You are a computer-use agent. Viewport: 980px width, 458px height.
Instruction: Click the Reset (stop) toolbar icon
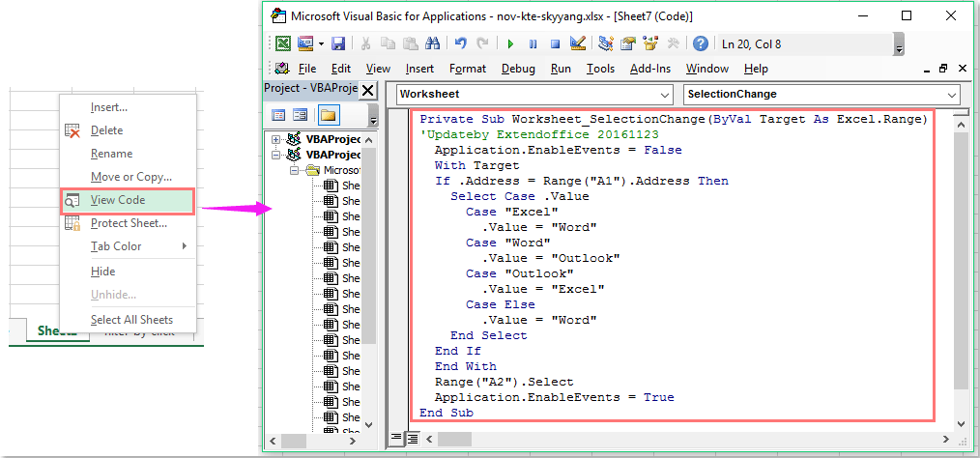tap(555, 43)
